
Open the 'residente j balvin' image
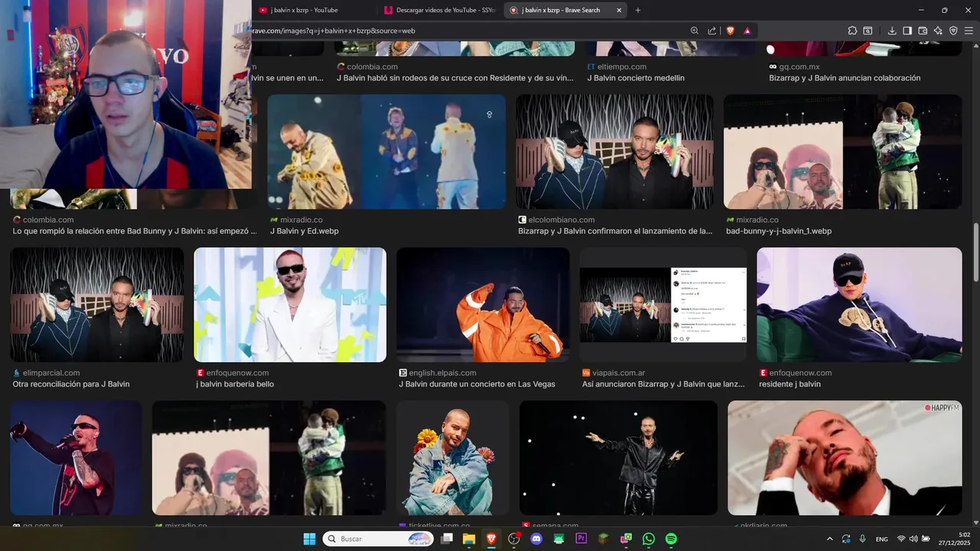859,305
